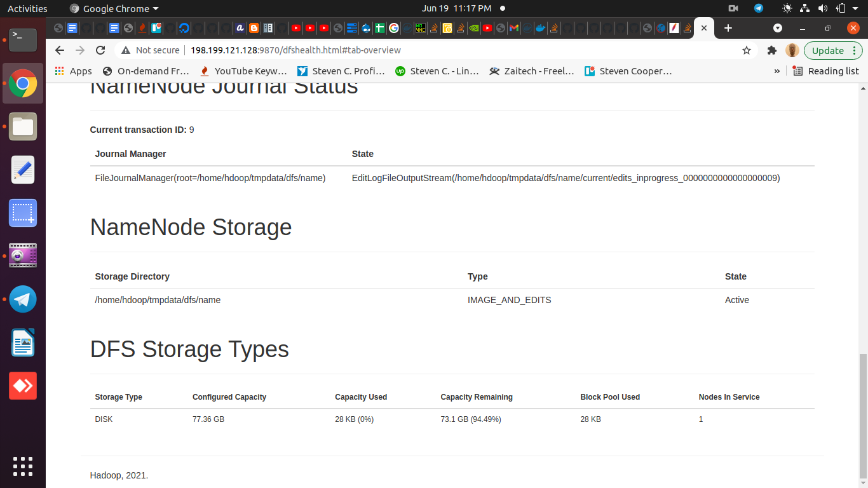Image resolution: width=868 pixels, height=488 pixels.
Task: Click the Chrome icon in the dock
Action: [x=23, y=83]
